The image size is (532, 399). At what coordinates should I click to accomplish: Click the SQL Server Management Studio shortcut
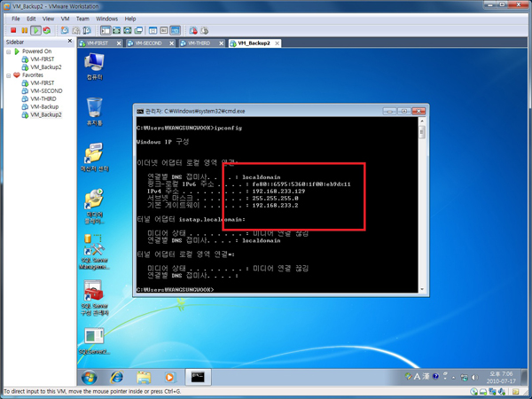94,252
